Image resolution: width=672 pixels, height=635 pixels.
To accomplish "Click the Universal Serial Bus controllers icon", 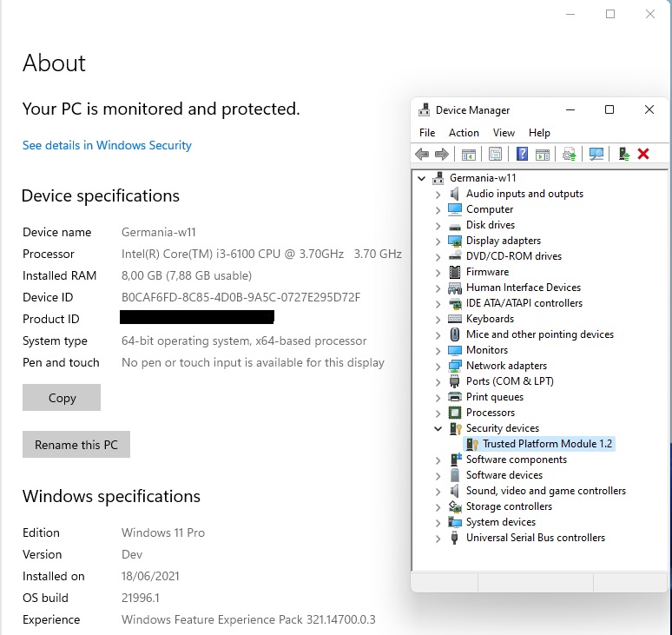I will (x=455, y=538).
